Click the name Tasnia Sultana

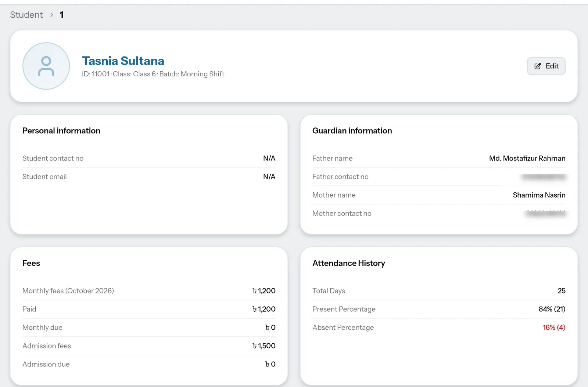[123, 61]
